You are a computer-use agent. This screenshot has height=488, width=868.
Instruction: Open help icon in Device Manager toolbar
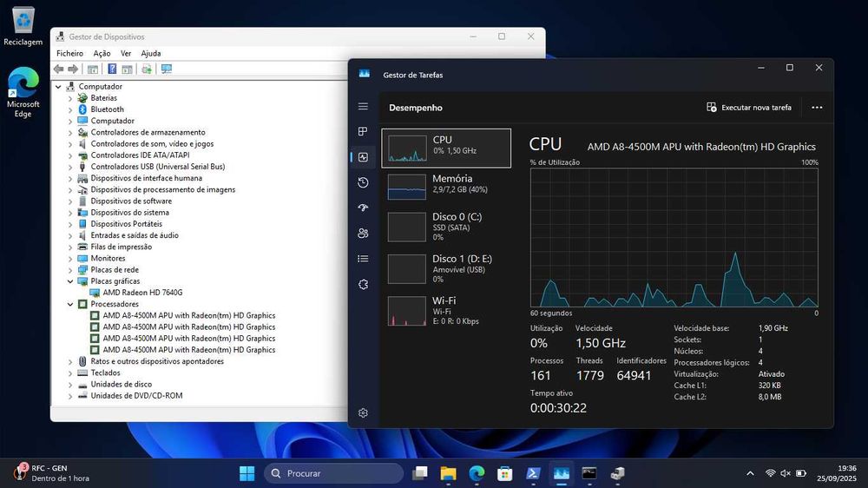pyautogui.click(x=112, y=69)
